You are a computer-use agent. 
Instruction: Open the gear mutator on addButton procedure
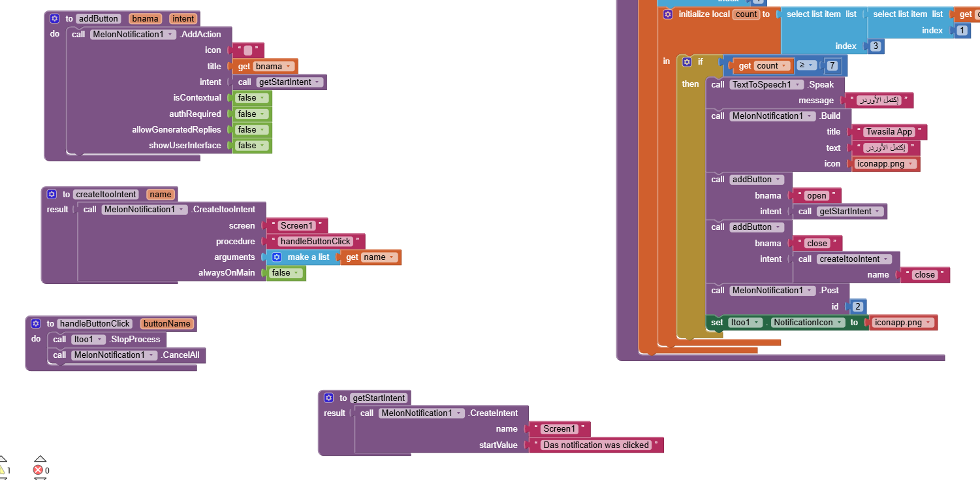point(55,19)
